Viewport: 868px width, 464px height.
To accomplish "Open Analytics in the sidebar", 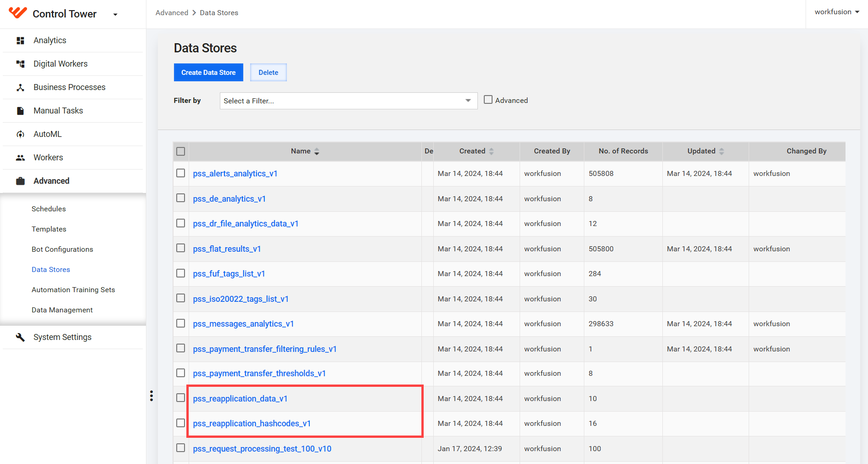I will click(50, 40).
